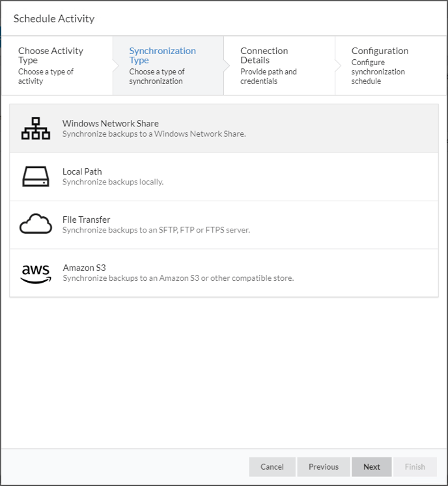Click the disabled Finish button
Image resolution: width=448 pixels, height=486 pixels.
415,467
